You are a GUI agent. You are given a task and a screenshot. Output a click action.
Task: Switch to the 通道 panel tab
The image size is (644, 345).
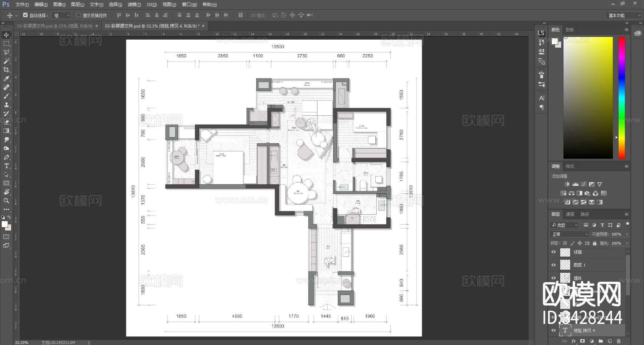pyautogui.click(x=570, y=214)
